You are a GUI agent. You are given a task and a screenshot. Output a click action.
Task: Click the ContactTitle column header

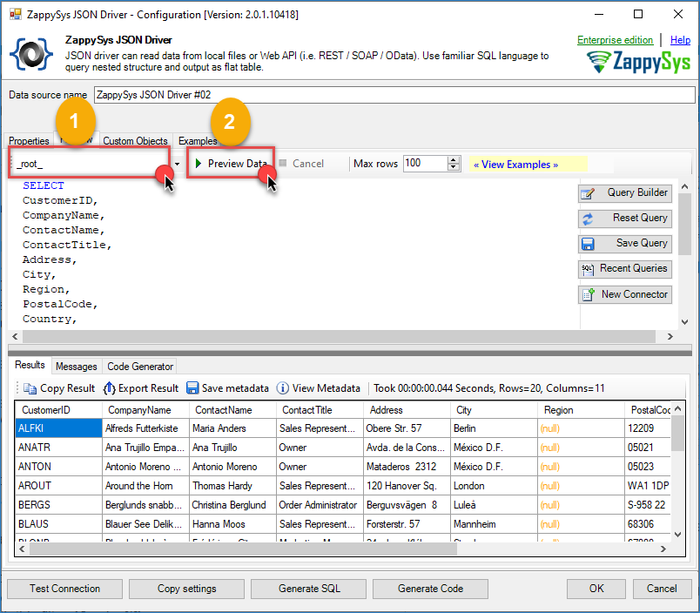(x=320, y=410)
